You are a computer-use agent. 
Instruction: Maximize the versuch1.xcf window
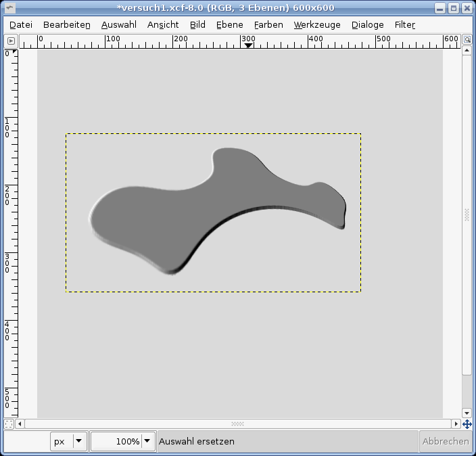tap(454, 8)
